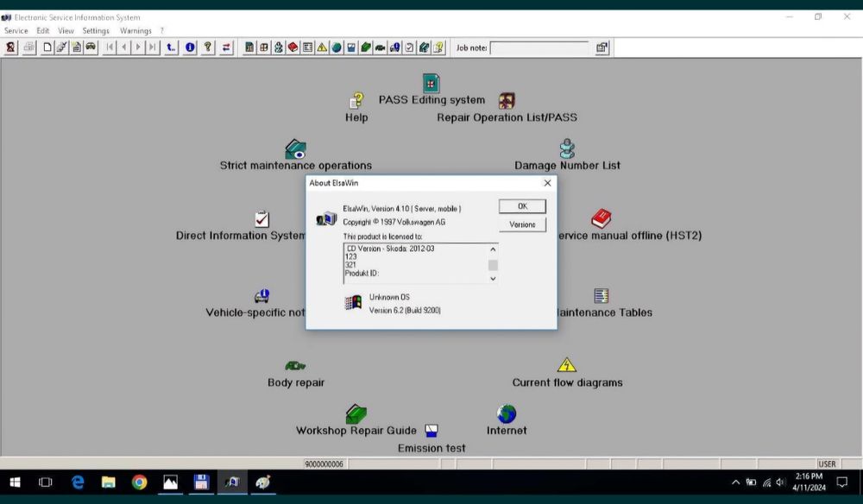This screenshot has height=504, width=863.
Task: Open the Edit menu
Action: pos(43,31)
